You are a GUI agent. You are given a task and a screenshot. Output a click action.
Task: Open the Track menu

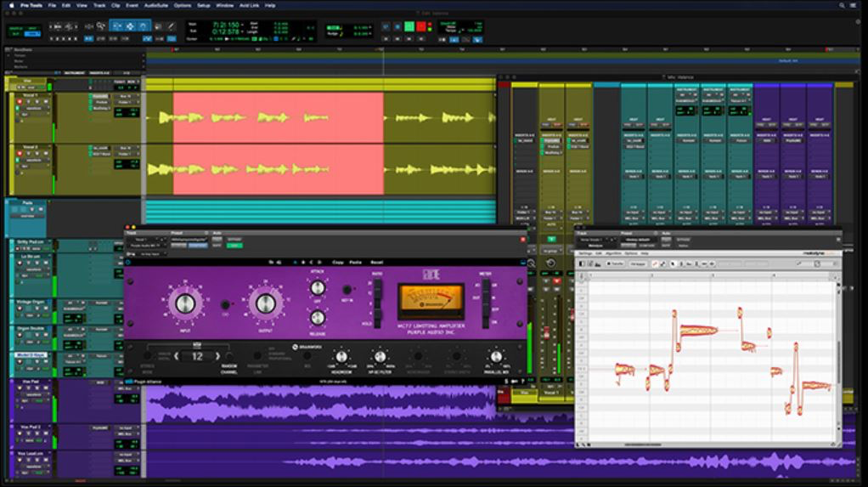click(x=99, y=5)
